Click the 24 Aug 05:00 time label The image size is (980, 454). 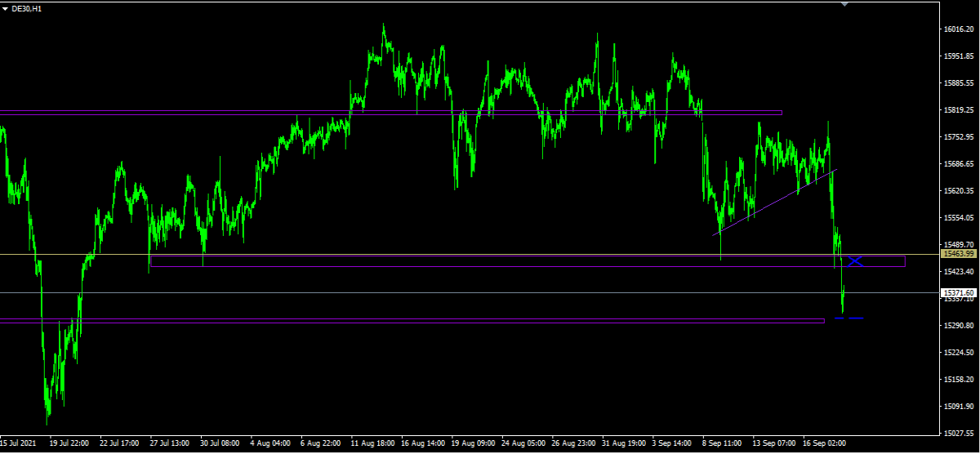coord(523,443)
